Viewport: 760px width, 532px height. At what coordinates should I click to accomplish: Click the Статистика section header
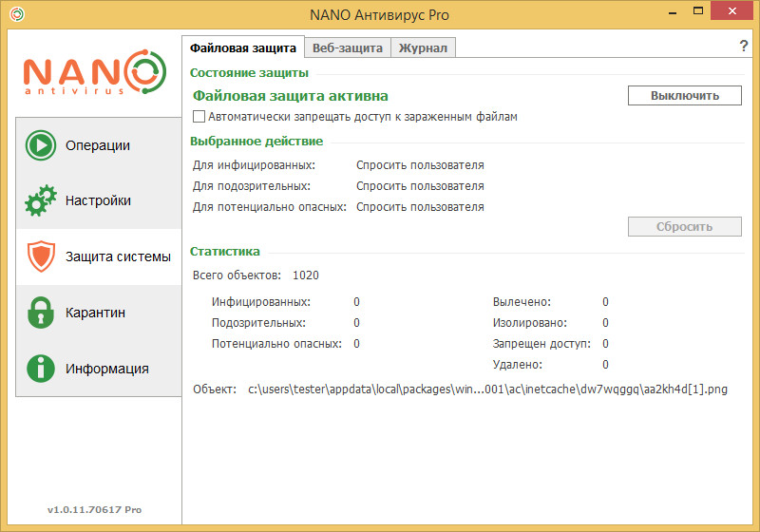224,251
